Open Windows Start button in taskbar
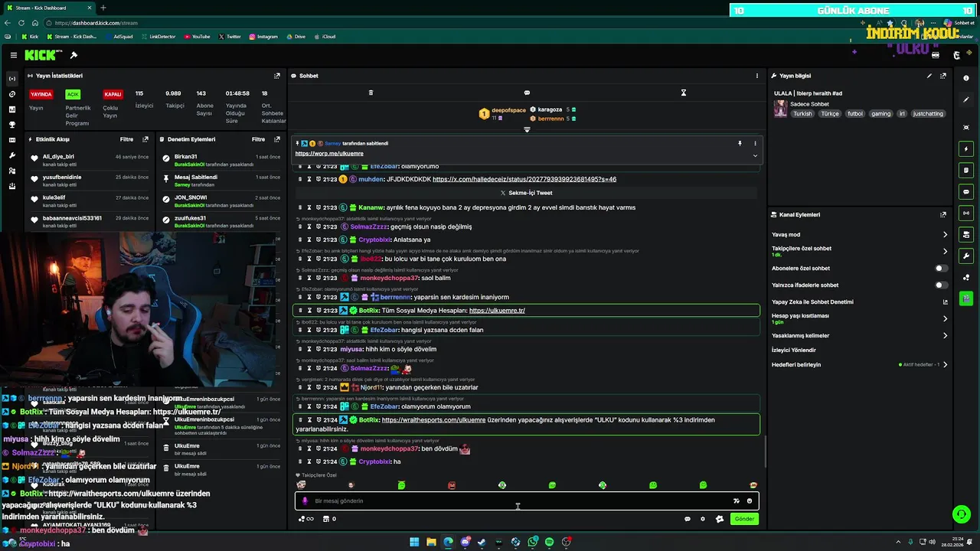980x551 pixels. (x=414, y=542)
